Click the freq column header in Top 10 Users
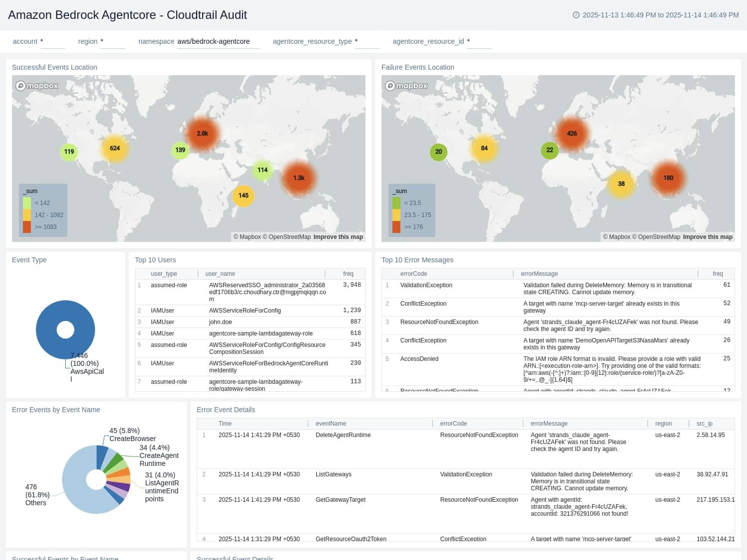Screen dimensions: 747x560 point(348,274)
